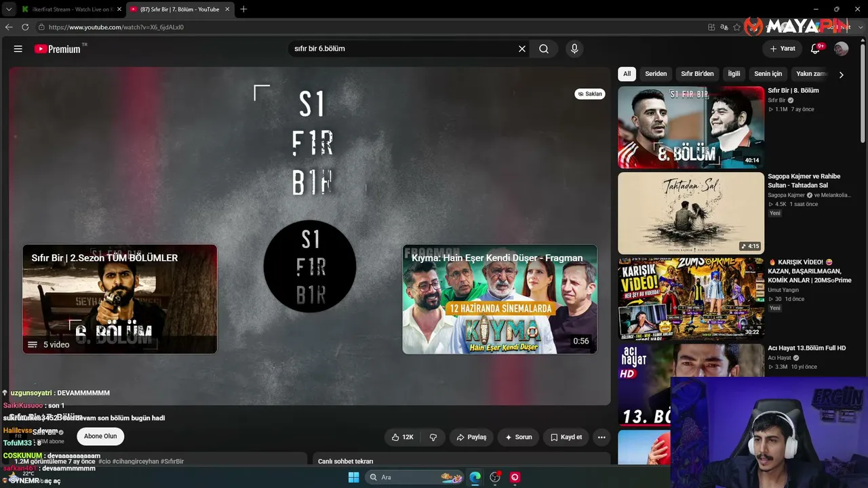Image resolution: width=868 pixels, height=488 pixels.
Task: Open the 2.Sezon TÜM BÖLÜMLER playlist card
Action: click(x=119, y=299)
